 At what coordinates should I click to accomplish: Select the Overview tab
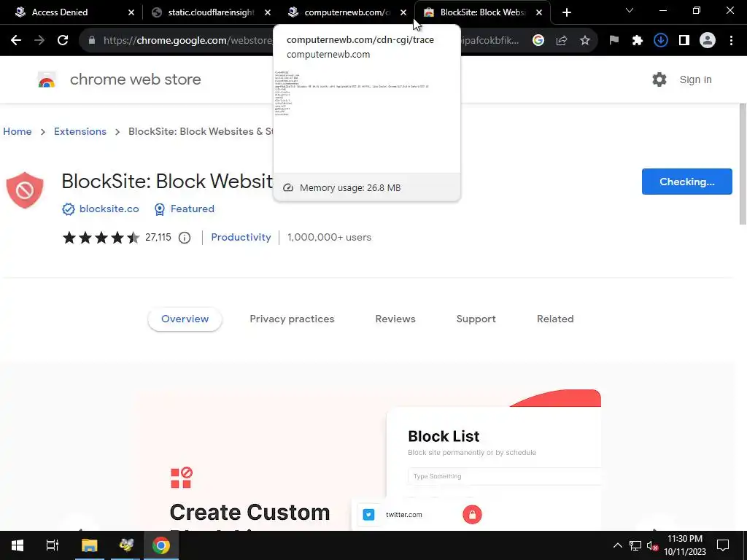point(185,319)
